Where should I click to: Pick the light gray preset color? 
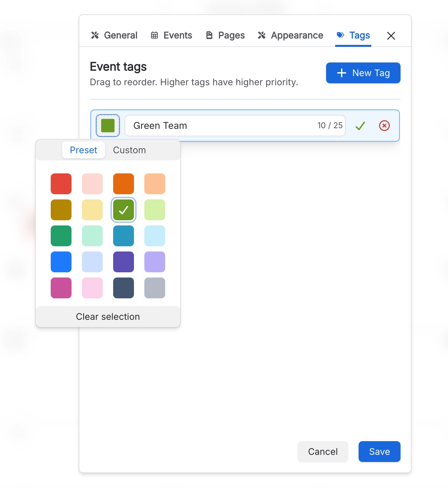155,288
